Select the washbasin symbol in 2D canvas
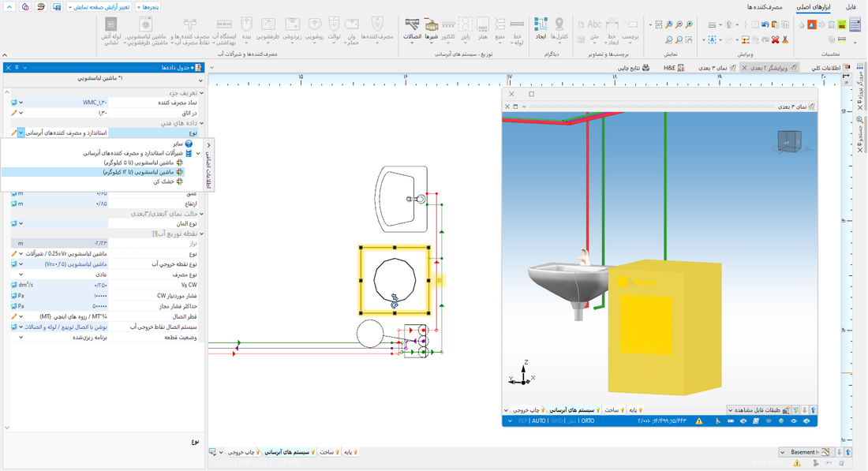 tap(402, 200)
